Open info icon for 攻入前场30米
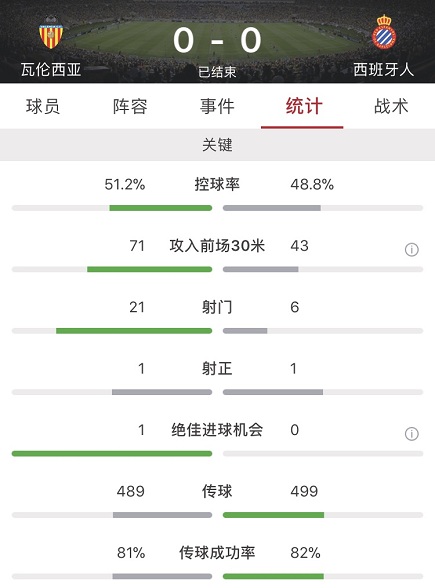This screenshot has width=435, height=588. 412,249
